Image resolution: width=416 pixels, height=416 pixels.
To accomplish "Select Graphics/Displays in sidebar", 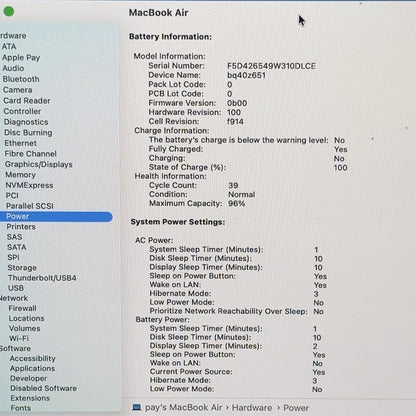I will 39,164.
